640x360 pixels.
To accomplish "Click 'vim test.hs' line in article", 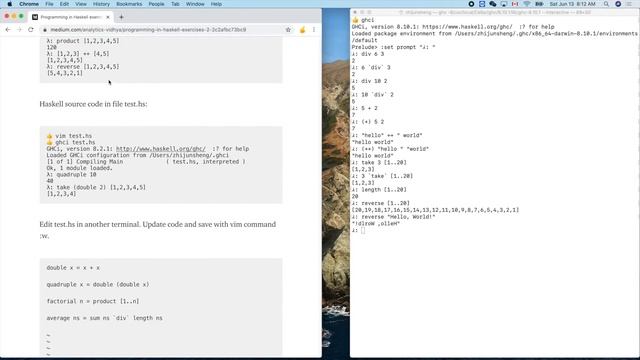I will point(69,136).
